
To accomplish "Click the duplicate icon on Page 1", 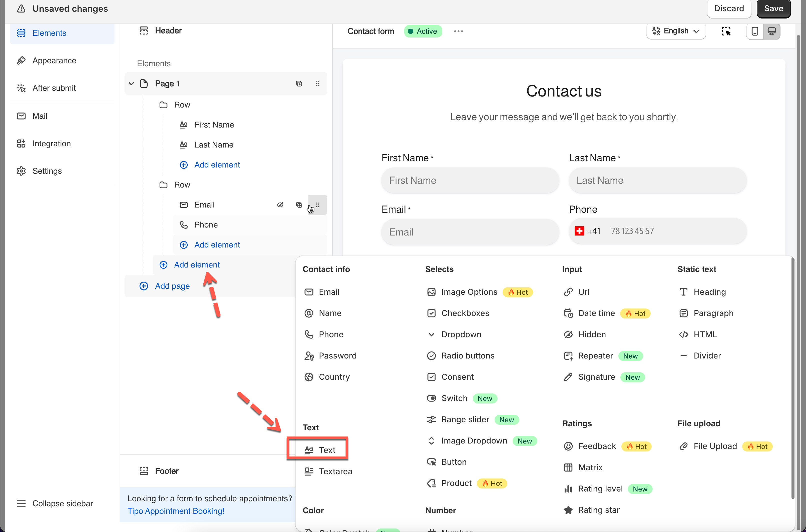I will [x=299, y=83].
